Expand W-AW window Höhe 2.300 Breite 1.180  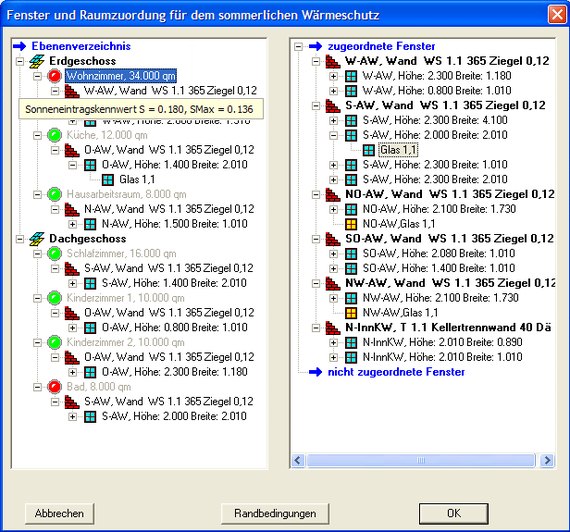(333, 76)
